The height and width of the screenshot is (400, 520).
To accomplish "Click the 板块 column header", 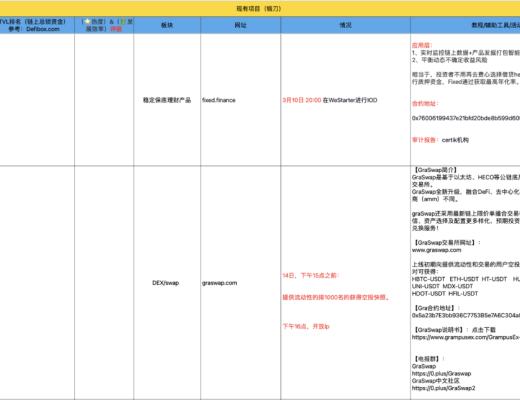I will click(x=167, y=25).
